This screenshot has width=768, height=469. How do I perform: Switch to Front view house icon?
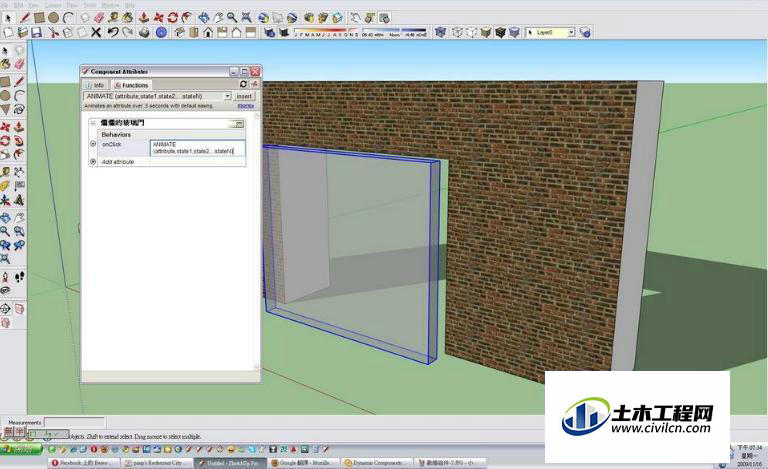click(x=208, y=32)
